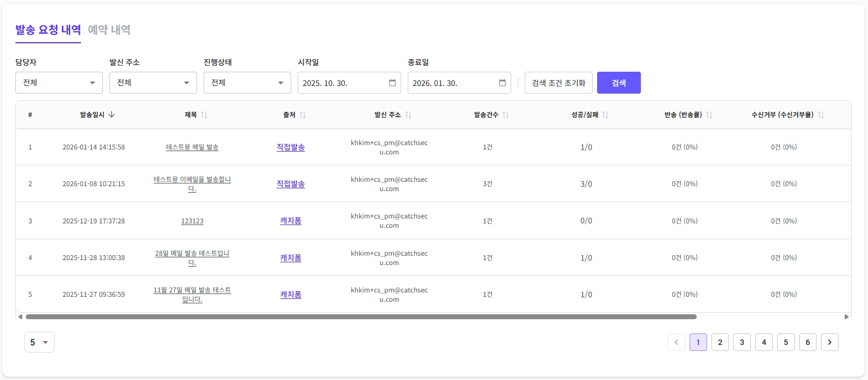868x380 pixels.
Task: Click the sort icon beside 출처 column
Action: pos(303,115)
